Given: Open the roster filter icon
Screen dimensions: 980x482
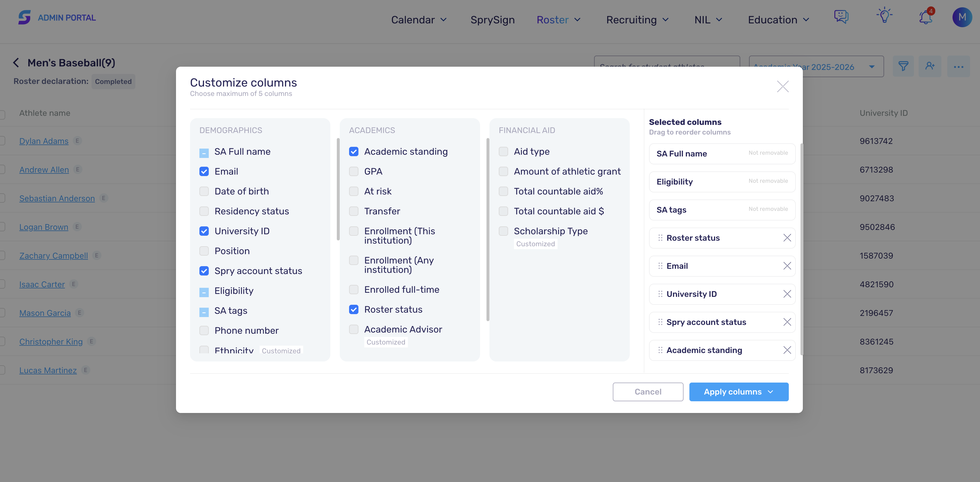Looking at the screenshot, I should (903, 67).
